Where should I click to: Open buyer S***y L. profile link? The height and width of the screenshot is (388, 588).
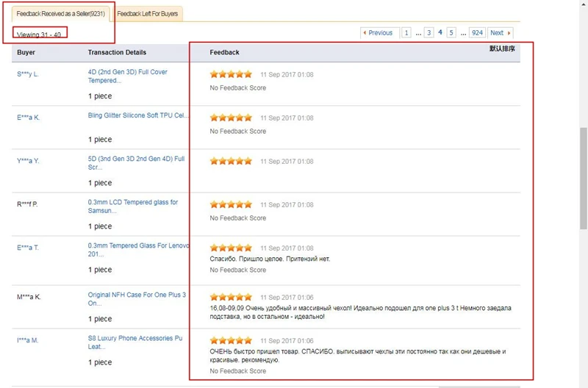[28, 73]
